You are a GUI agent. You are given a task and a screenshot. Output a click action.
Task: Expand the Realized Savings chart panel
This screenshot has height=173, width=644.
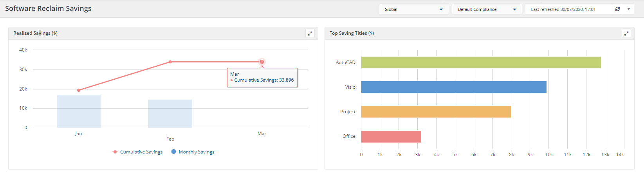click(x=310, y=34)
